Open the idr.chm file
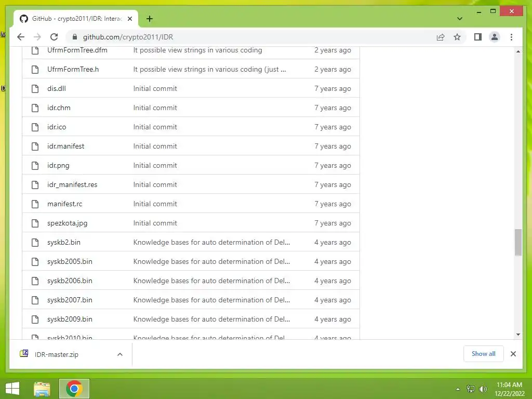Viewport: 532px width, 399px height. tap(59, 108)
